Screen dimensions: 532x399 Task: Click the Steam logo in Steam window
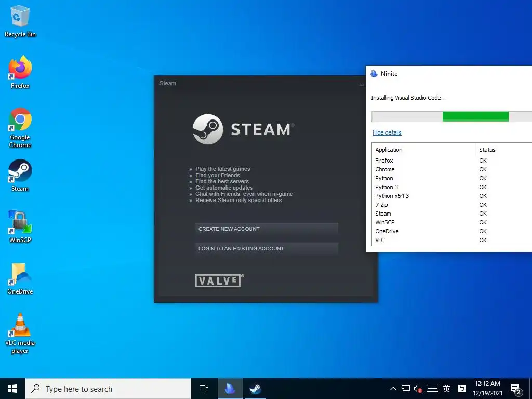(x=243, y=129)
